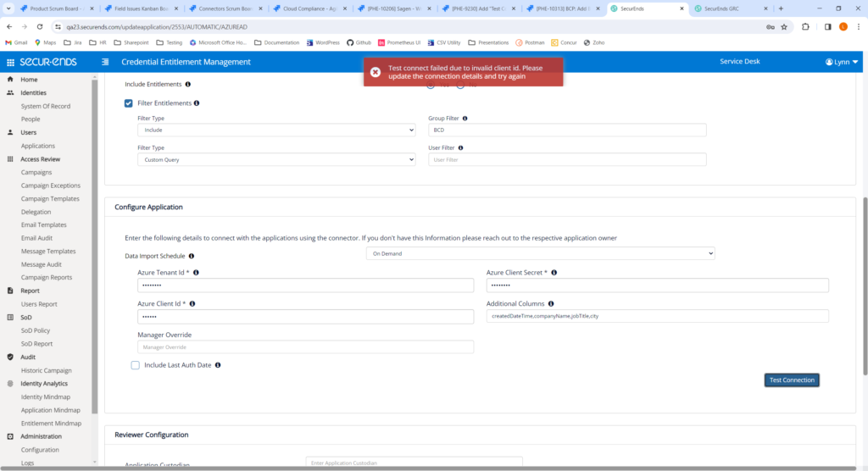Show info for Include Entitlements
Image resolution: width=868 pixels, height=471 pixels.
click(187, 84)
